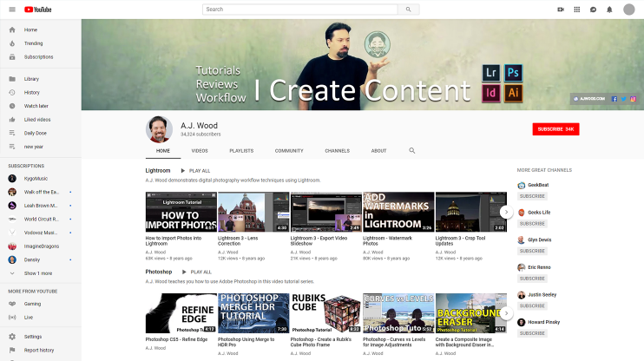644x361 pixels.
Task: Open Facebook link on banner
Action: (614, 99)
